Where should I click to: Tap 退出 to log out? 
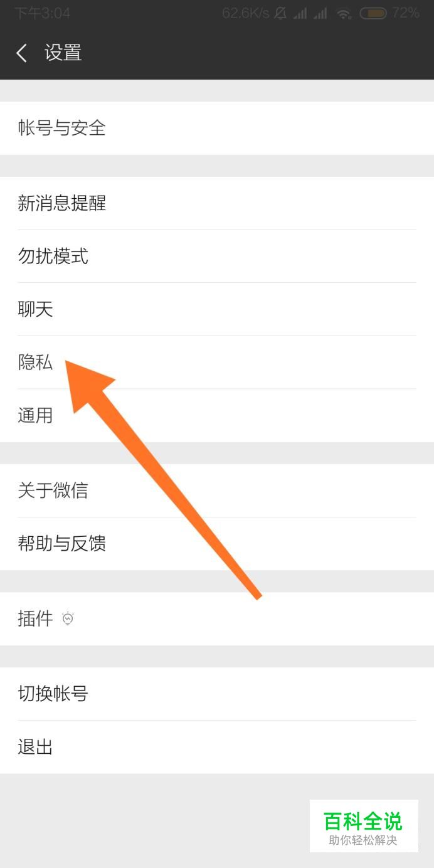click(x=217, y=747)
